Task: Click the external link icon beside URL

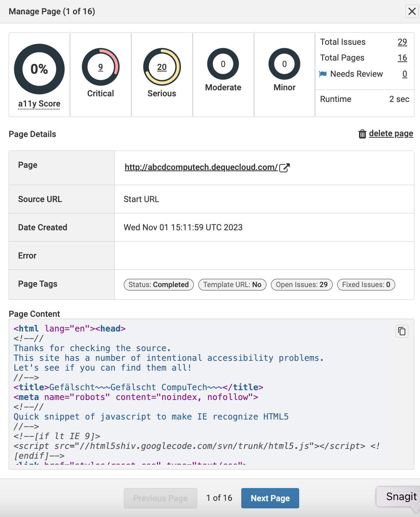Action: coord(285,168)
